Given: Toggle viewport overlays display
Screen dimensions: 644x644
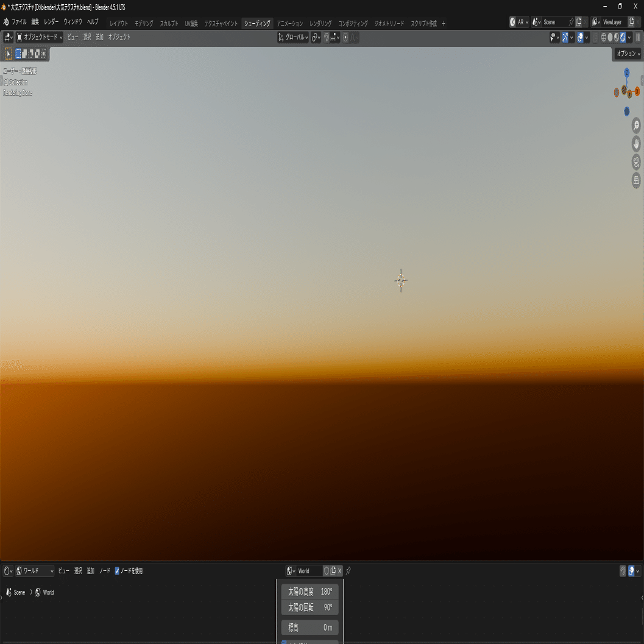Looking at the screenshot, I should (580, 37).
